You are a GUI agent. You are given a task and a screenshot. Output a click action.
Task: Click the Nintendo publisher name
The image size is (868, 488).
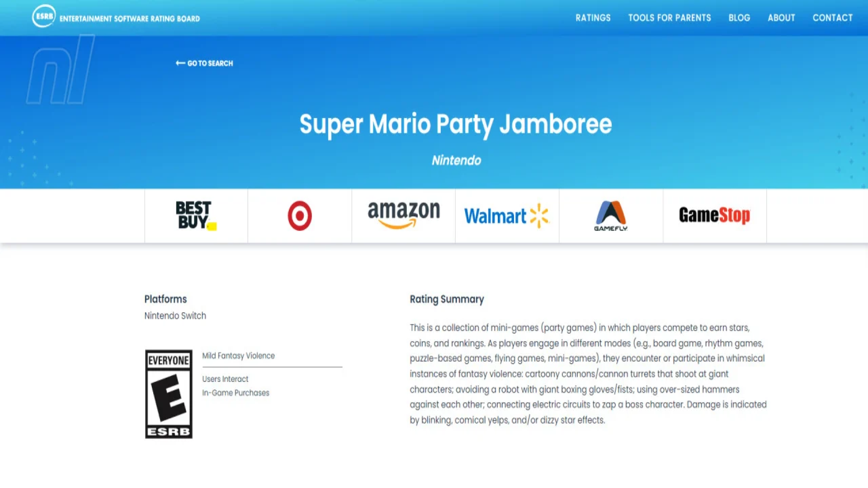coord(456,160)
